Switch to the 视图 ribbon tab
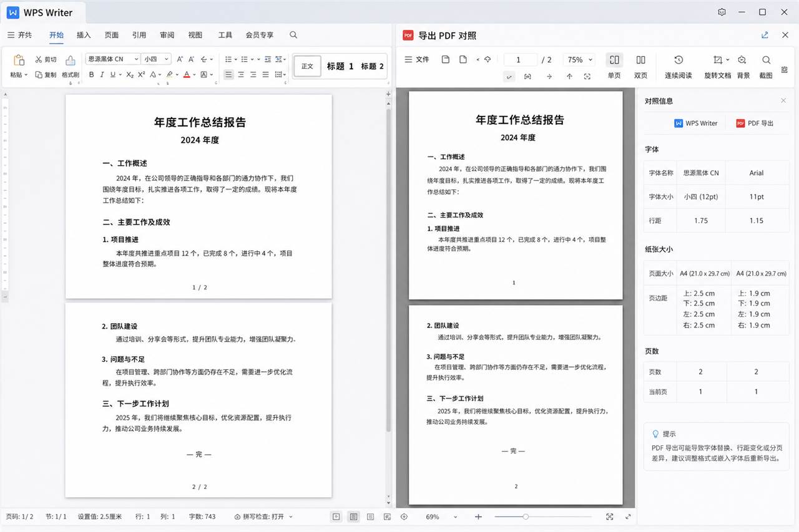Screen dimensions: 799x532 point(195,35)
